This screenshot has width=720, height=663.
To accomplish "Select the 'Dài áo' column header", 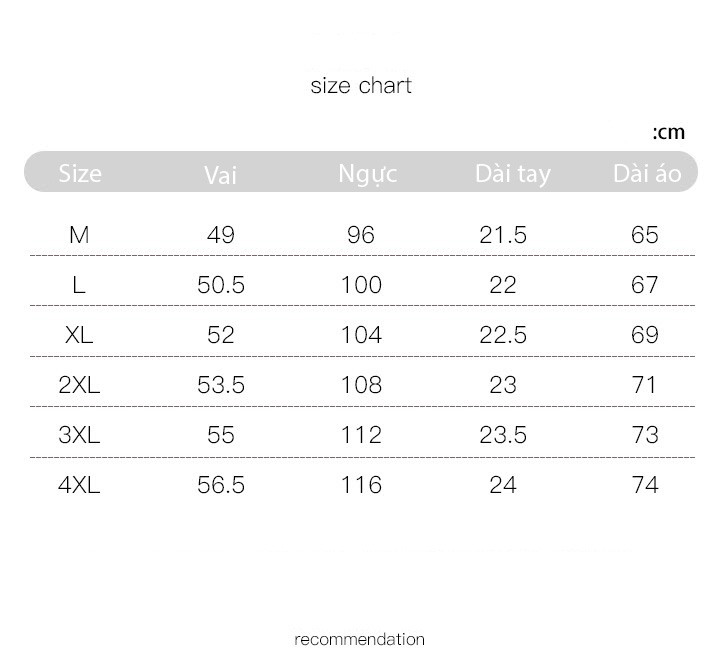I will point(647,174).
